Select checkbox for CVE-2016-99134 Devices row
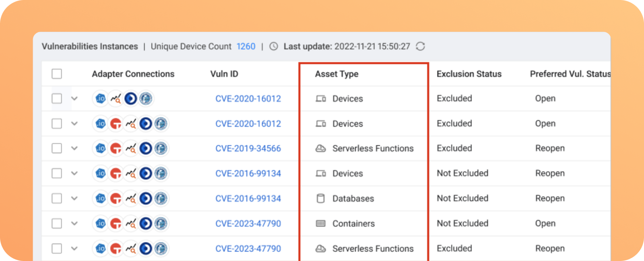The height and width of the screenshot is (261, 644). tap(57, 173)
